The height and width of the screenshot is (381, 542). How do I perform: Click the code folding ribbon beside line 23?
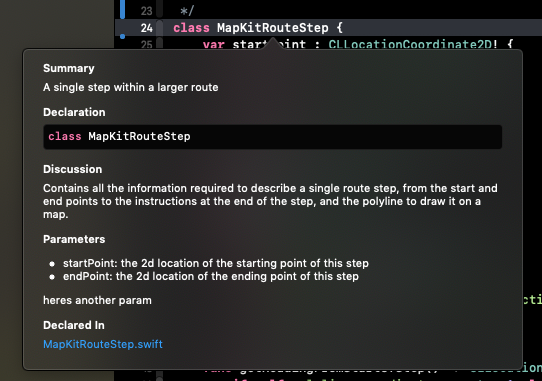coord(159,9)
